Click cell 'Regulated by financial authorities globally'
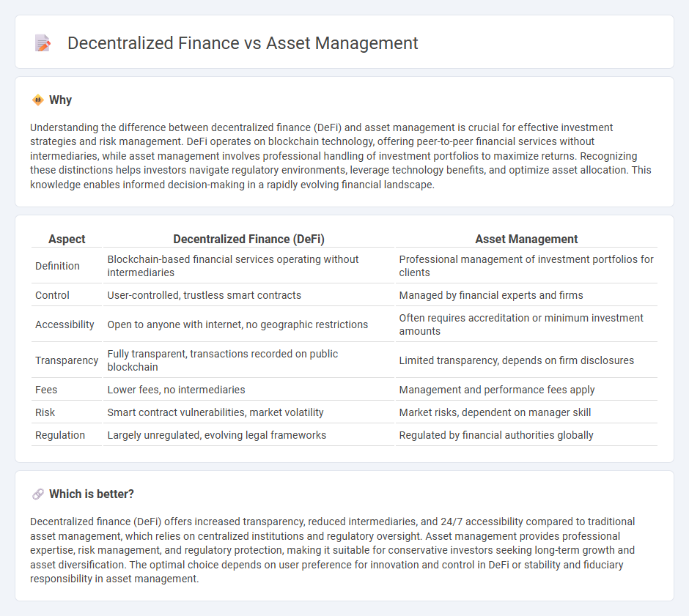This screenshot has width=689, height=616. pyautogui.click(x=526, y=436)
